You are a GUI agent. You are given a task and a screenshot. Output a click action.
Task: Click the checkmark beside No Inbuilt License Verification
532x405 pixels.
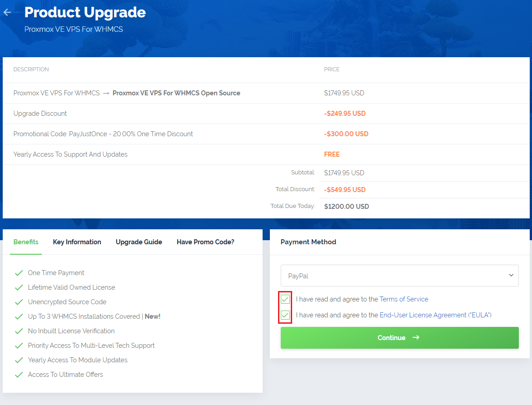tap(19, 331)
